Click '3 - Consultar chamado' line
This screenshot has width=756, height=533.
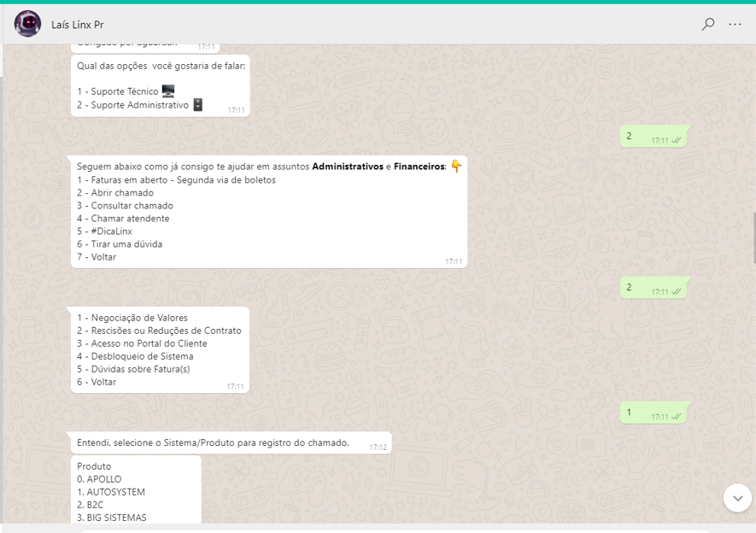(x=125, y=206)
